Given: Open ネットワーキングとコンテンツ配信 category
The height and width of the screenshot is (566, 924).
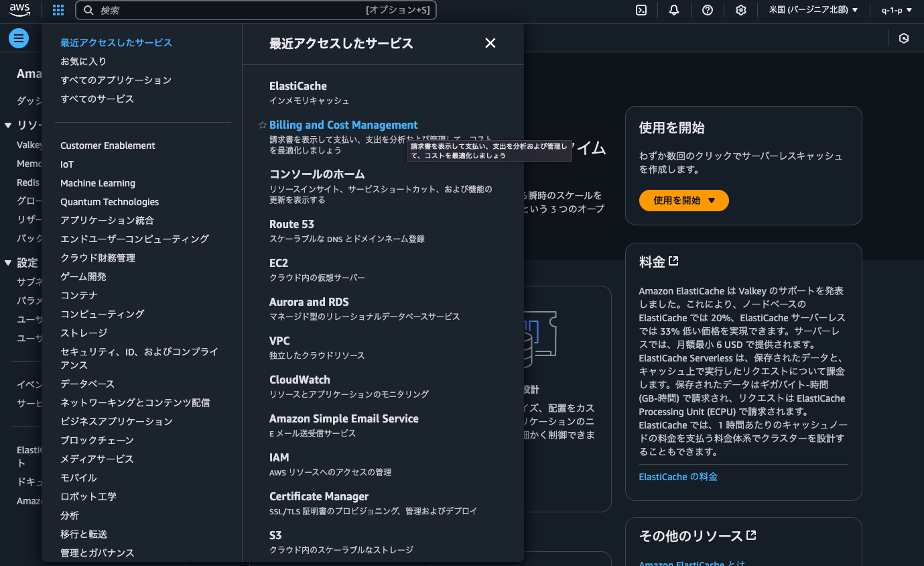Looking at the screenshot, I should [135, 403].
